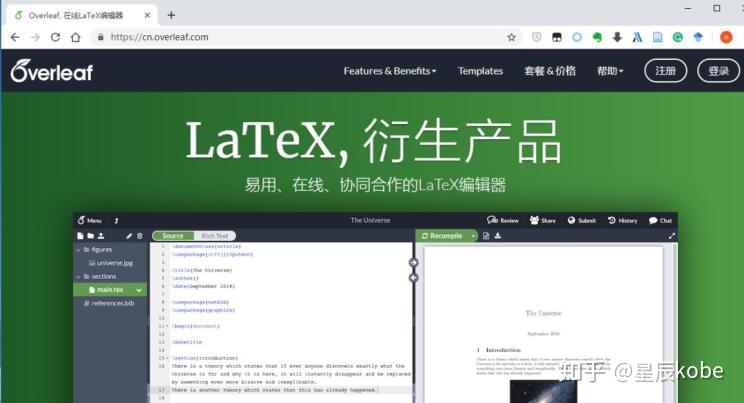The image size is (744, 403).
Task: Click the 登录 login button
Action: (718, 71)
